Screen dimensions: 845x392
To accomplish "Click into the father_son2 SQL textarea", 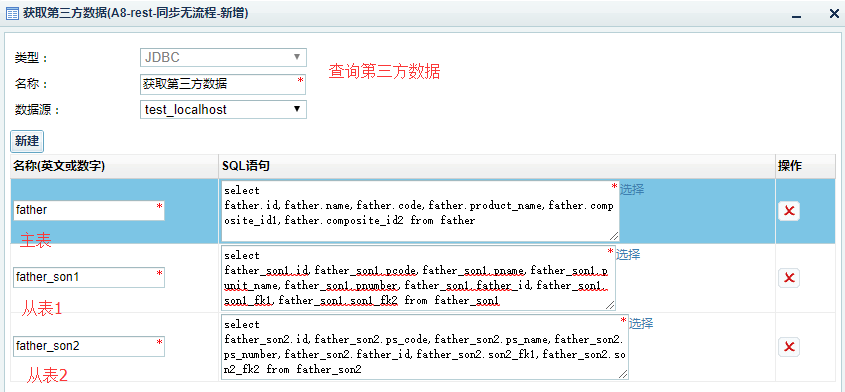I will click(x=425, y=347).
